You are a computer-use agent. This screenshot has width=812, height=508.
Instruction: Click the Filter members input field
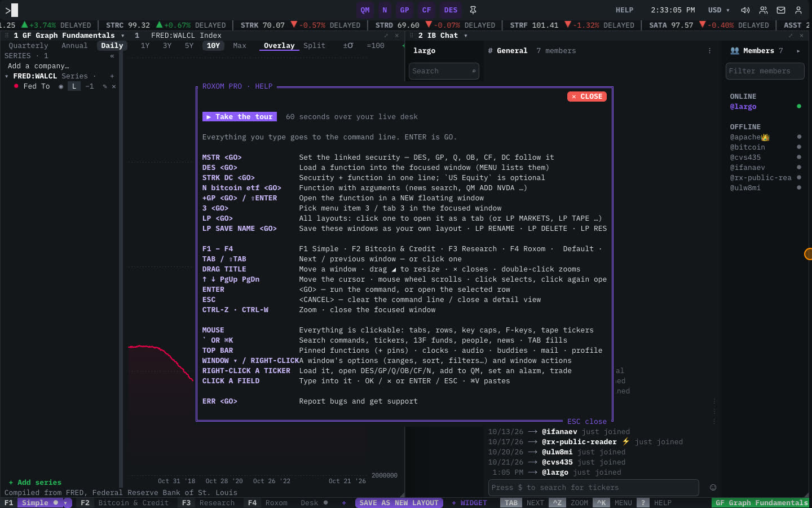(x=765, y=71)
